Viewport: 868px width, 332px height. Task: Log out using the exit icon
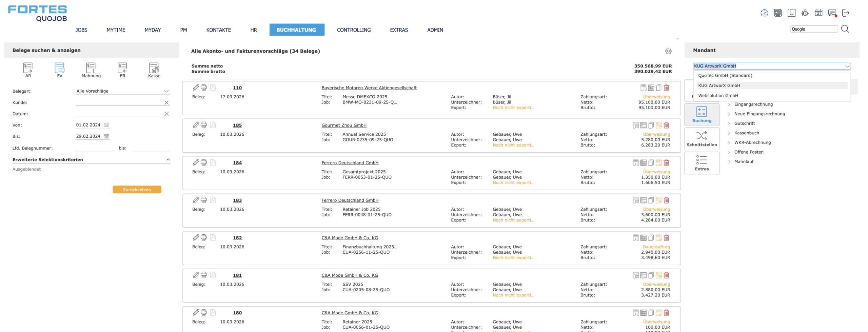coord(846,13)
